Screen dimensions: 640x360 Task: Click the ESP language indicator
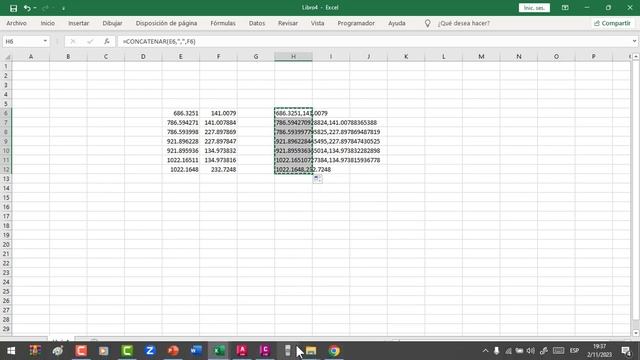click(574, 351)
